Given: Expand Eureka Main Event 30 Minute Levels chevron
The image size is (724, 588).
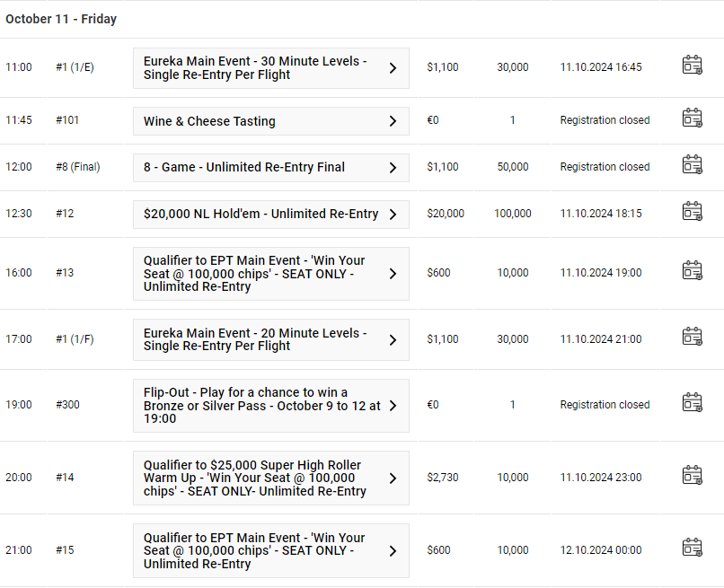Looking at the screenshot, I should tap(393, 68).
